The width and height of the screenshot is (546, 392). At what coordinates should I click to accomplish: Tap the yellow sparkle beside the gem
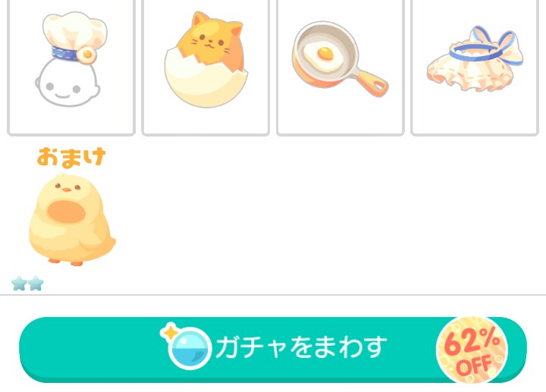pyautogui.click(x=170, y=332)
